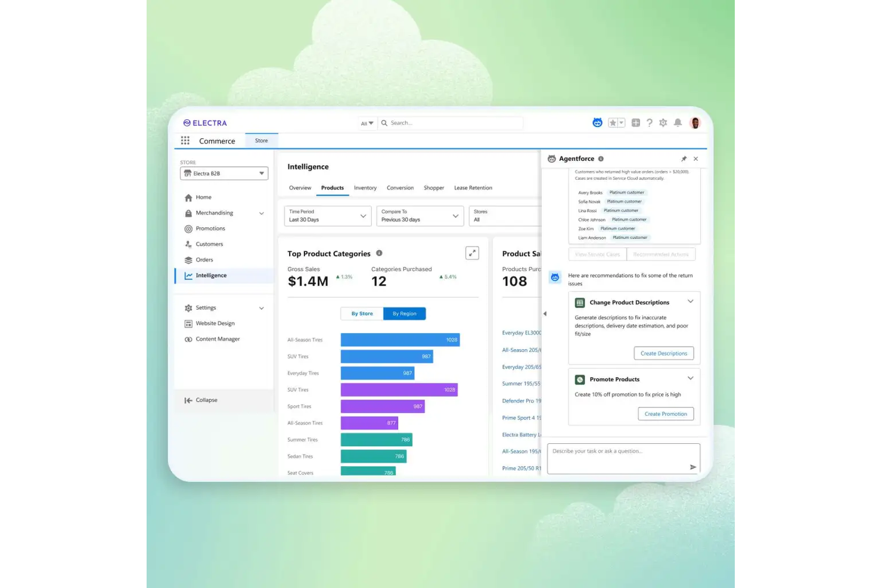Open the user profile avatar
The height and width of the screenshot is (588, 882).
695,123
